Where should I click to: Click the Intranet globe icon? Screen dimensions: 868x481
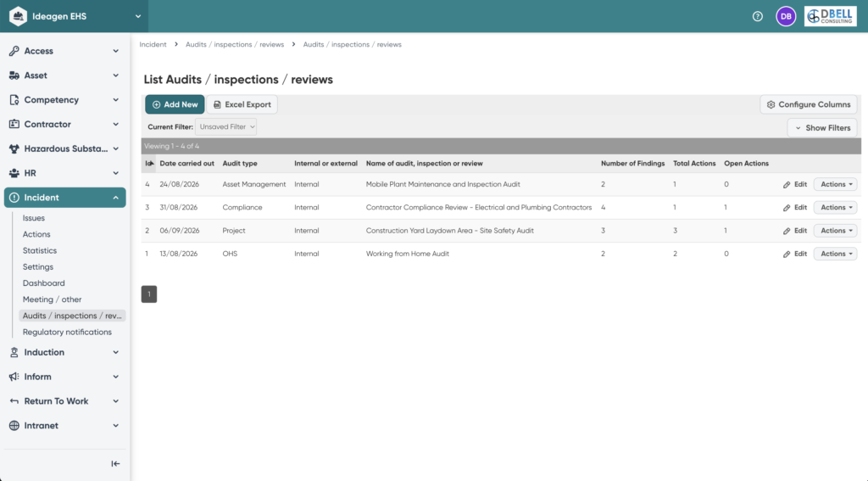pos(14,426)
